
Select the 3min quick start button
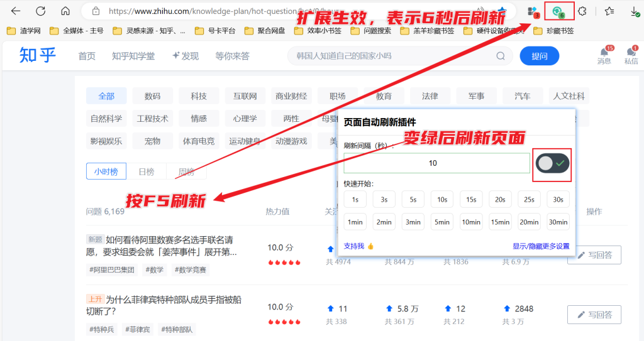(413, 222)
